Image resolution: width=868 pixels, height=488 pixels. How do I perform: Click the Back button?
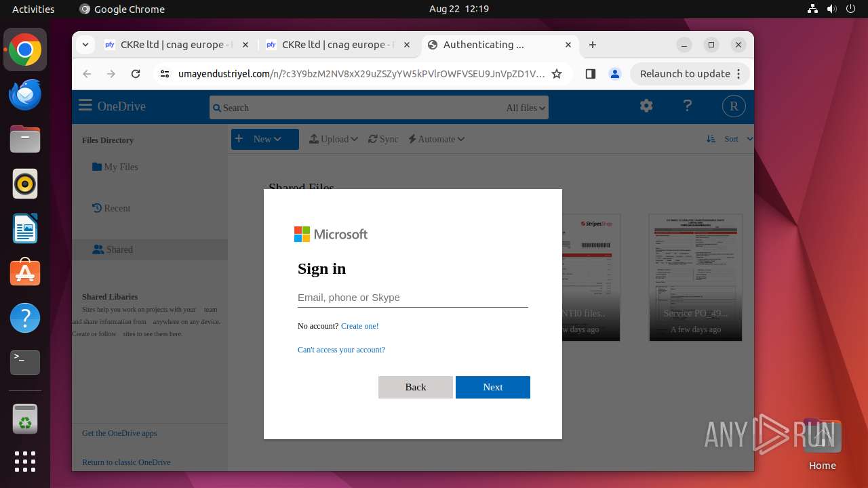click(416, 387)
